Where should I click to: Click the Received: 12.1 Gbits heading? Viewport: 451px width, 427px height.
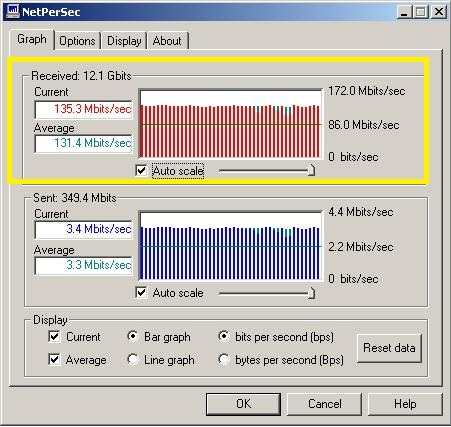[x=81, y=76]
